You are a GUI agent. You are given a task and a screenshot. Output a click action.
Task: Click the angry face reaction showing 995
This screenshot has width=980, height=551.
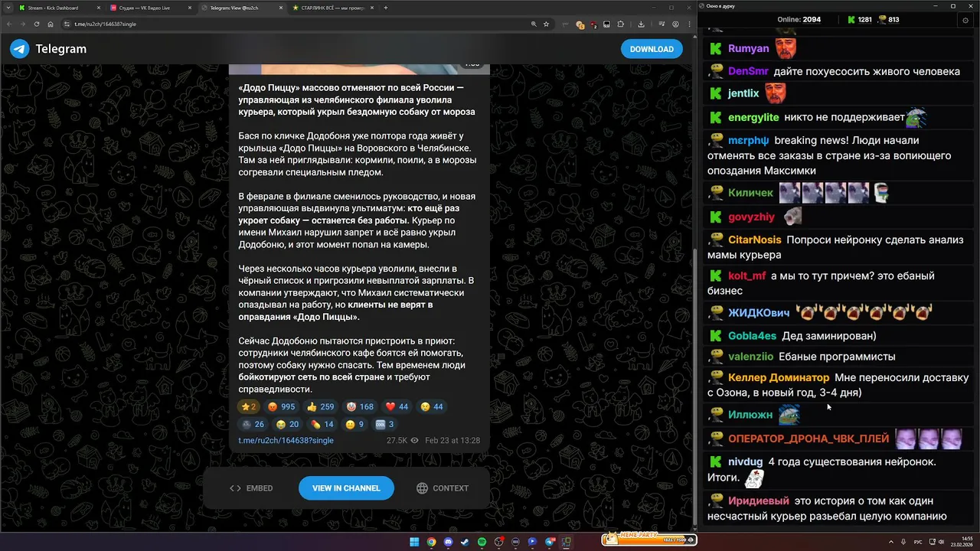282,407
